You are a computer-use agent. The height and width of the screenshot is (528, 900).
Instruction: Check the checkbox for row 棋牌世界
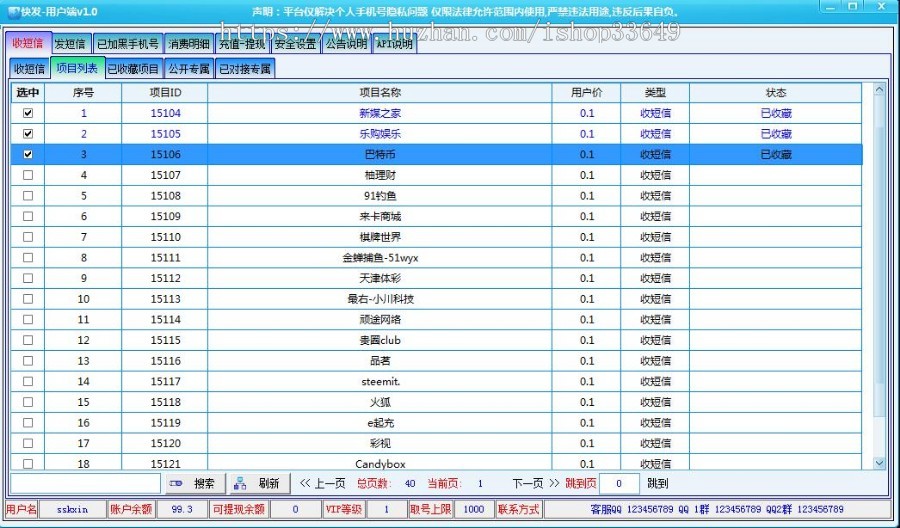(x=28, y=237)
